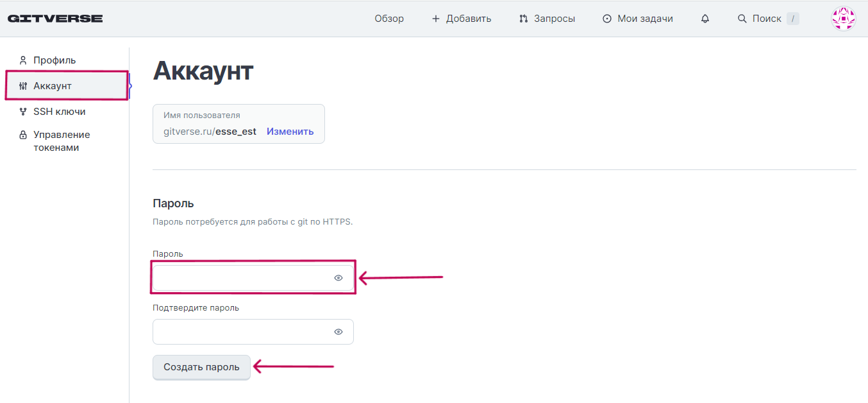The image size is (868, 403).
Task: Click the lock icon for Управление токенами
Action: click(x=23, y=135)
